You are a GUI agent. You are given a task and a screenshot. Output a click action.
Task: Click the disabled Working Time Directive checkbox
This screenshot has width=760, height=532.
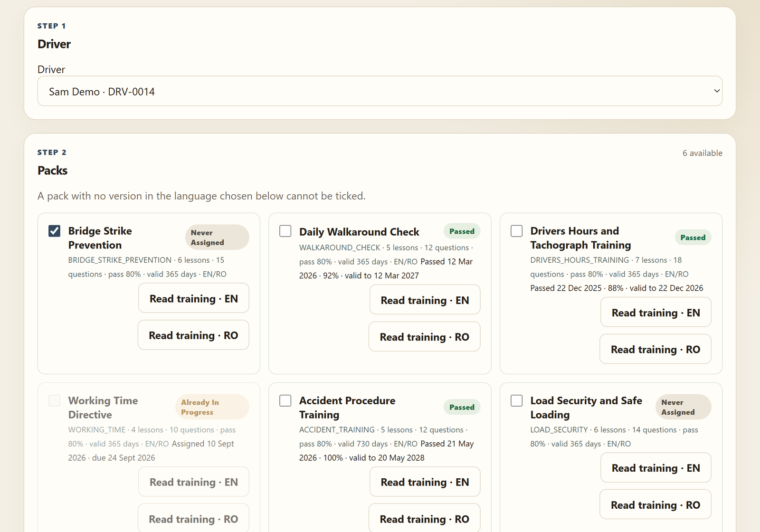[55, 400]
